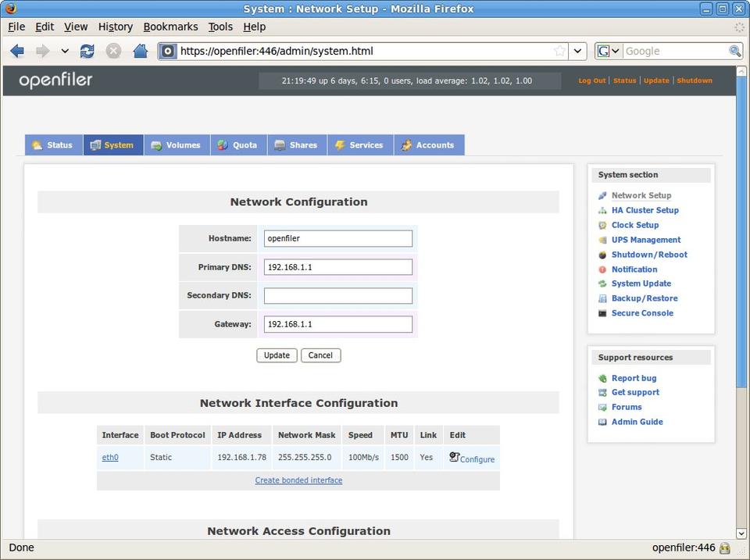This screenshot has width=750, height=560.
Task: Click the Create bonded interface link
Action: [x=298, y=480]
